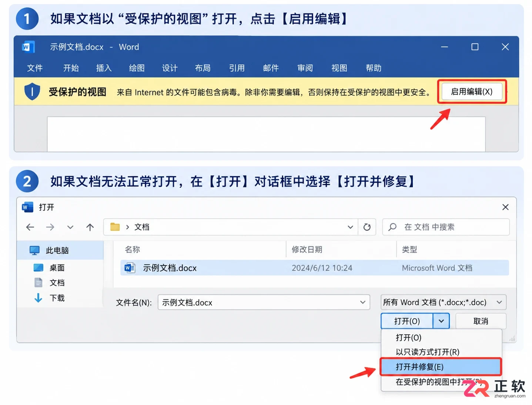The width and height of the screenshot is (532, 405).
Task: Click the breadcrumb chevron before 文档
Action: tap(127, 227)
